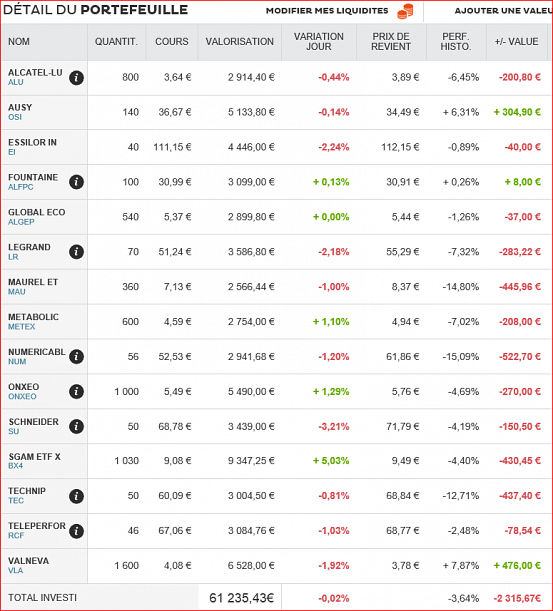553x611 pixels.
Task: Sort by the COURS column header
Action: tap(171, 41)
